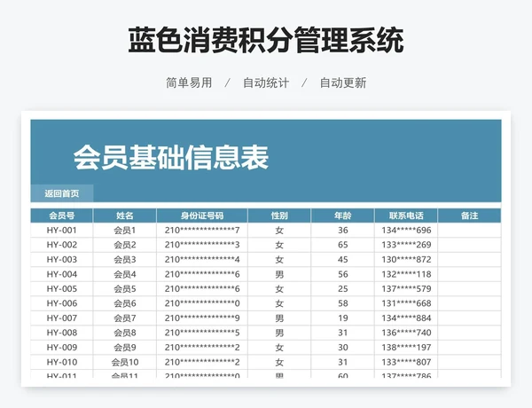Click cell HY-010
This screenshot has height=408, width=532.
point(62,362)
